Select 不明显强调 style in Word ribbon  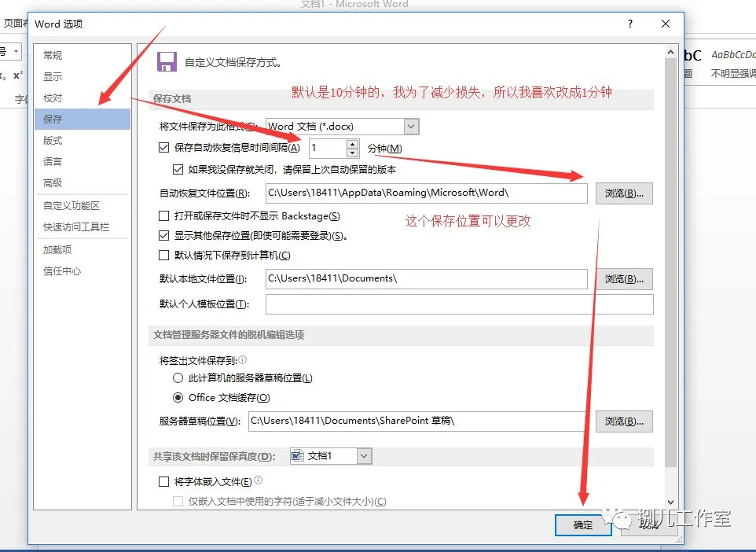(x=733, y=63)
